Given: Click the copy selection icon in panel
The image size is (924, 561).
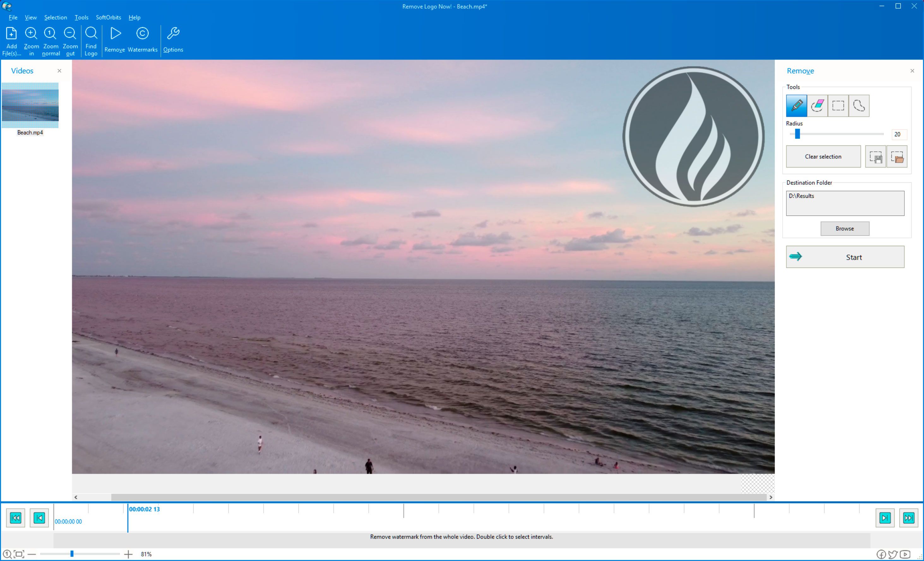Looking at the screenshot, I should point(876,156).
